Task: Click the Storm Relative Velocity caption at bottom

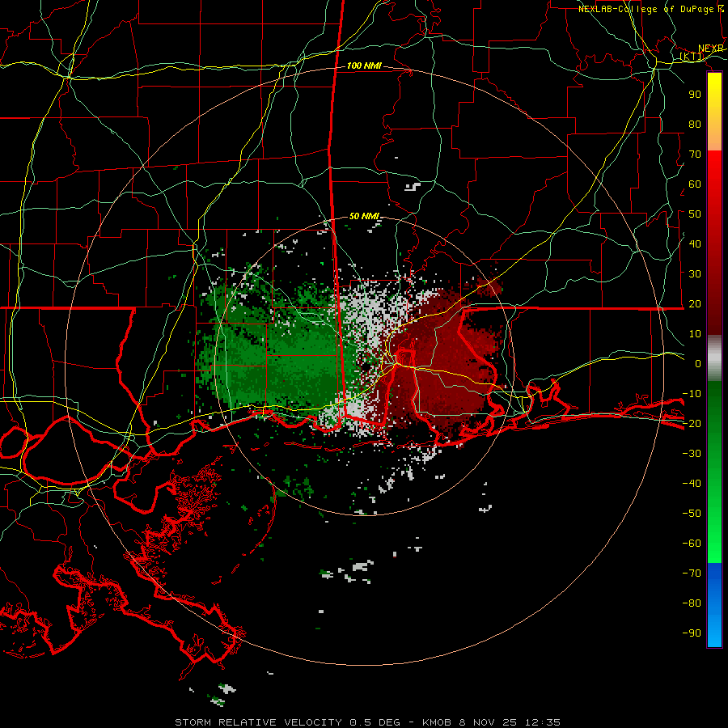Action: click(x=367, y=722)
